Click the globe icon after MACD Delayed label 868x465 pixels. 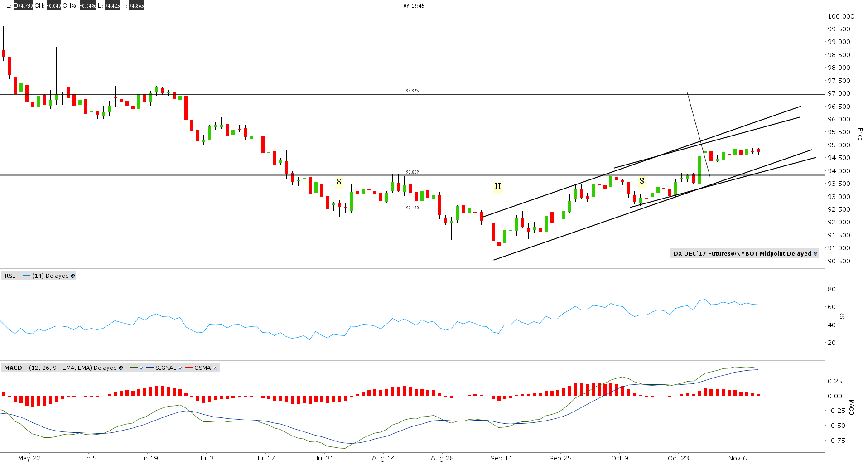click(121, 368)
